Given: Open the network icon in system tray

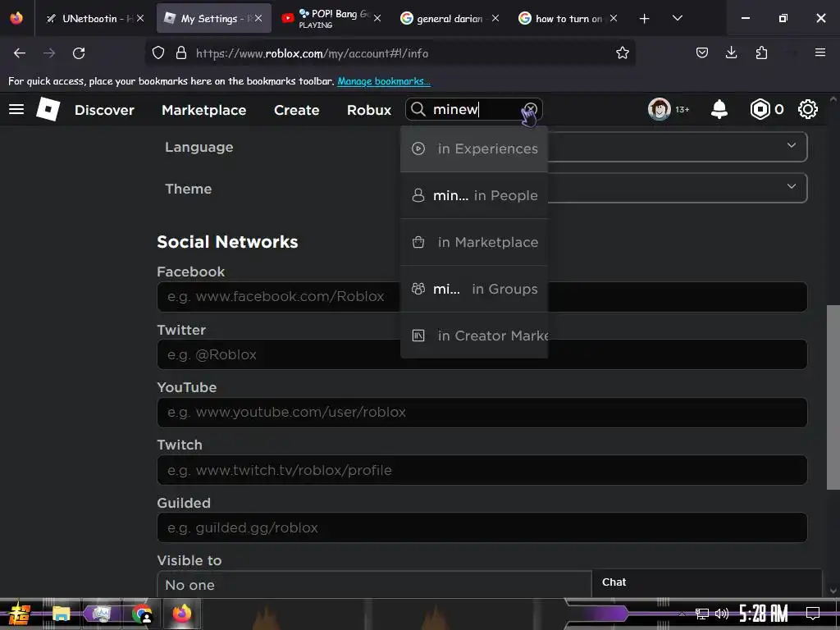Looking at the screenshot, I should (701, 614).
